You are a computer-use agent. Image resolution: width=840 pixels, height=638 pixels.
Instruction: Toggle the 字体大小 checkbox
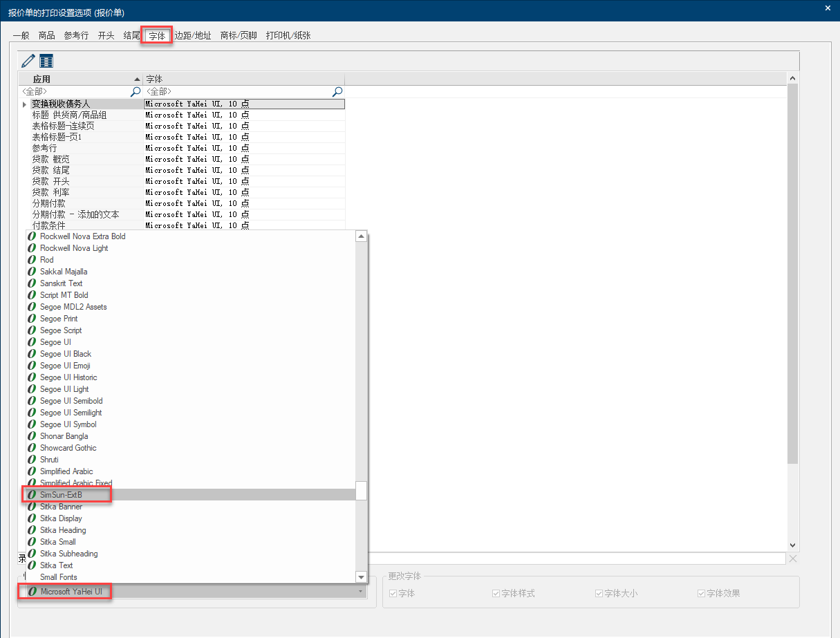coord(599,593)
